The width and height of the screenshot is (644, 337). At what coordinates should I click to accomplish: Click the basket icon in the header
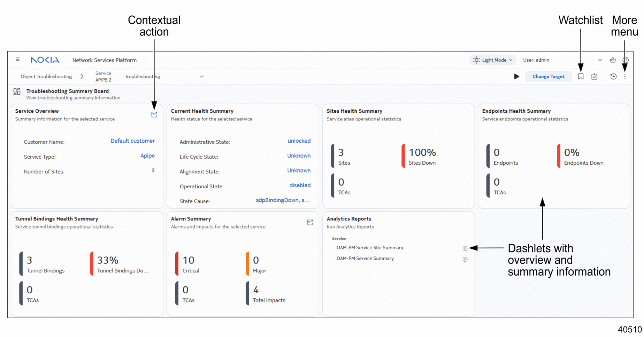click(x=613, y=60)
